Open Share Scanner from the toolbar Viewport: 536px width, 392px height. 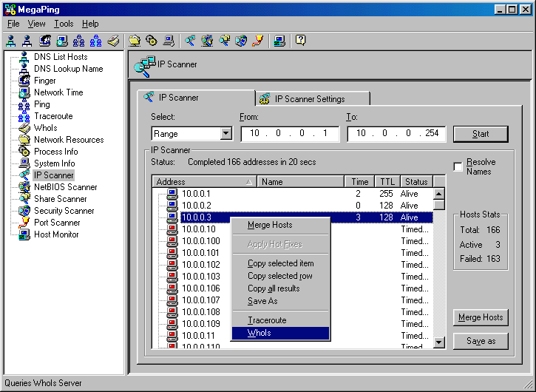tap(224, 41)
